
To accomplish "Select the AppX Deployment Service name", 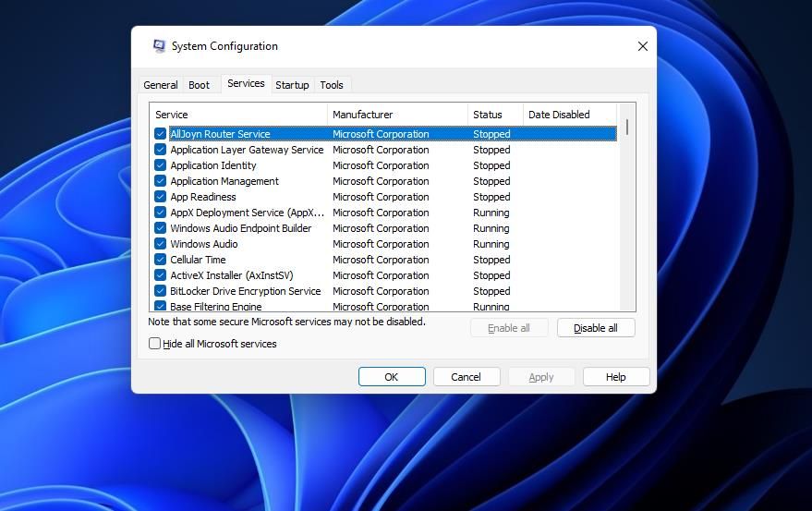I will [x=247, y=213].
